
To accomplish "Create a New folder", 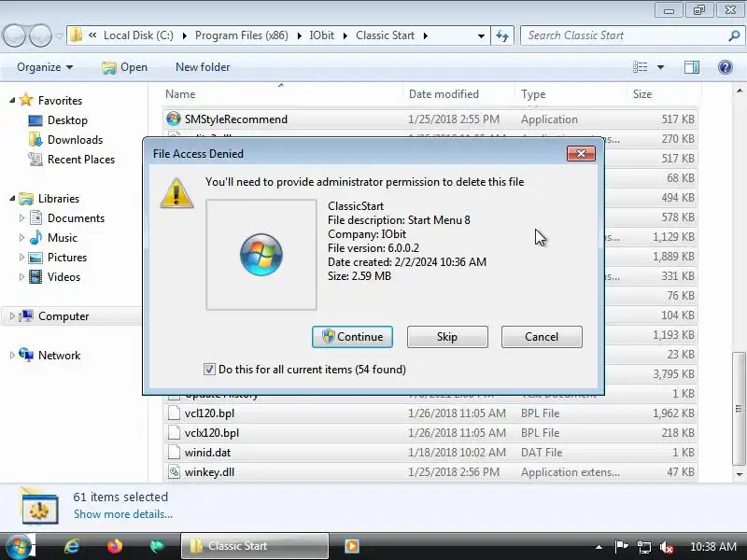I will click(x=203, y=67).
